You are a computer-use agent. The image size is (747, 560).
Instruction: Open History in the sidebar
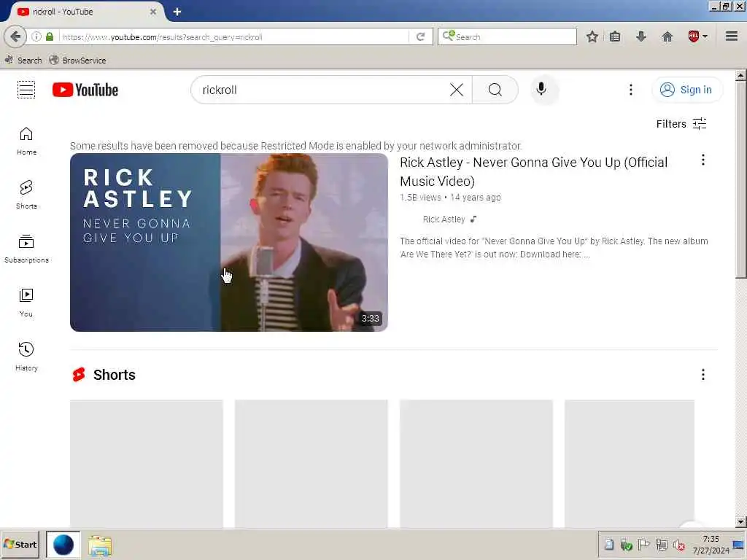click(x=26, y=356)
